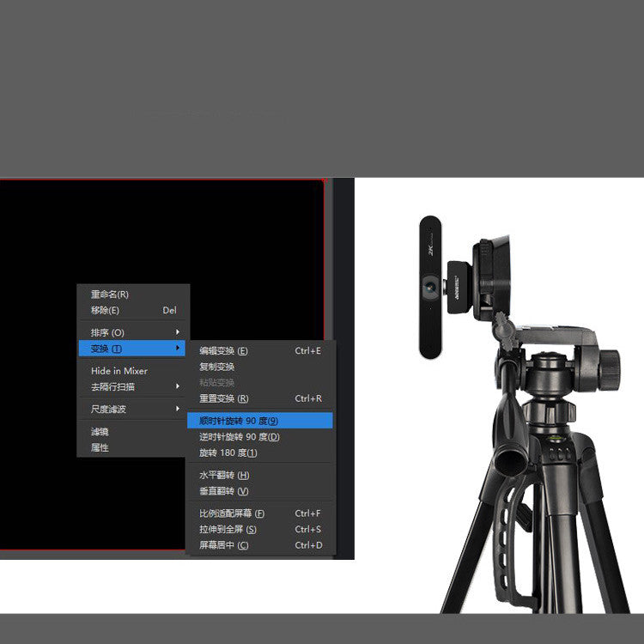Select 旋转 180 度 rotate option
The height and width of the screenshot is (644, 644).
(228, 453)
